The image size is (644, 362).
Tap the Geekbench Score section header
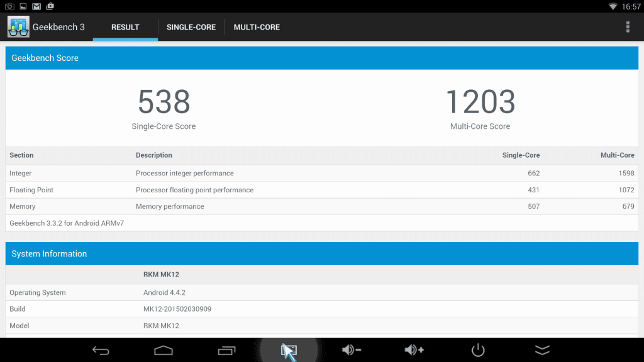pyautogui.click(x=322, y=58)
